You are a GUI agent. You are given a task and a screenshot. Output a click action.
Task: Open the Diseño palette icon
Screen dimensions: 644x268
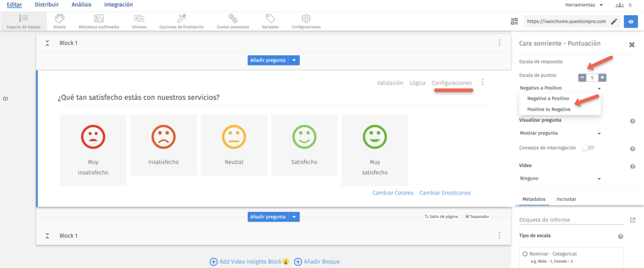point(60,18)
